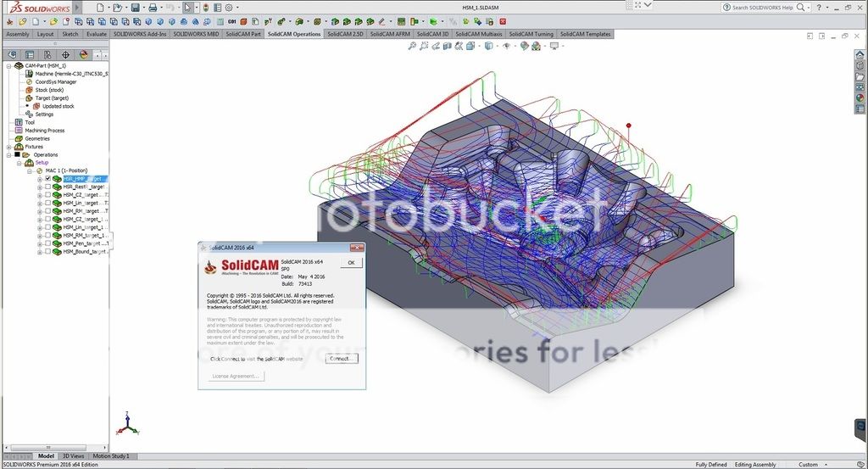Click the Search SOLIDWORKS Help field

(764, 8)
